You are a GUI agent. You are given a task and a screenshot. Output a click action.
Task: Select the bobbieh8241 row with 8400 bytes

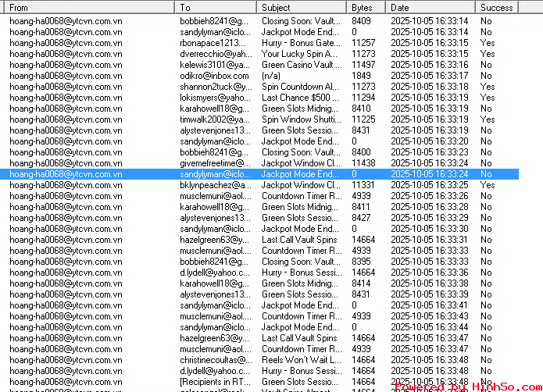[x=215, y=152]
